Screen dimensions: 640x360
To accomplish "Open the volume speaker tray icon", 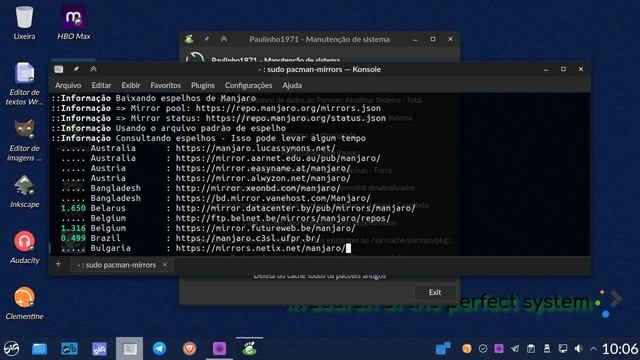I will tap(578, 349).
